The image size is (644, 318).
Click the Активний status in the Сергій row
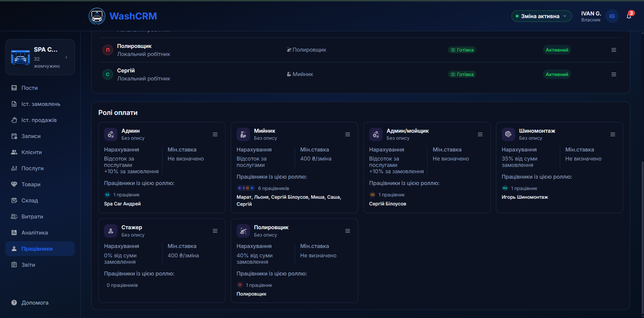[x=557, y=74]
